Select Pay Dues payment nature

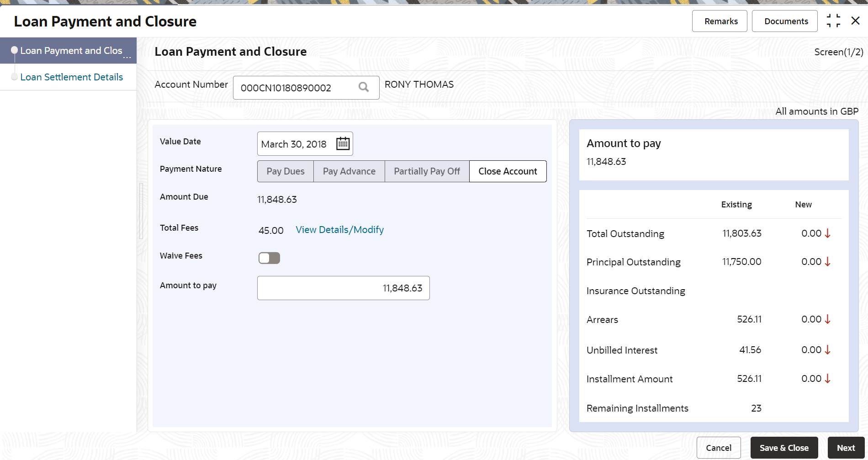click(x=286, y=171)
